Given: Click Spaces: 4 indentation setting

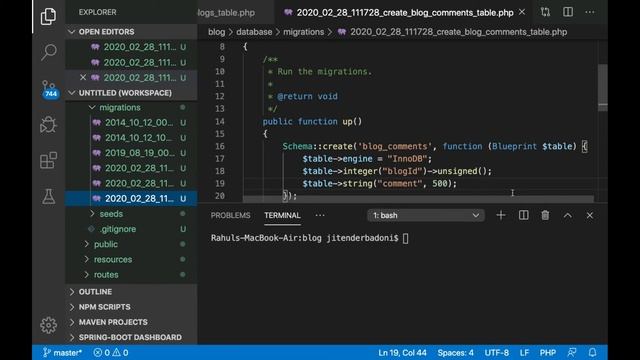Looking at the screenshot, I should point(456,353).
